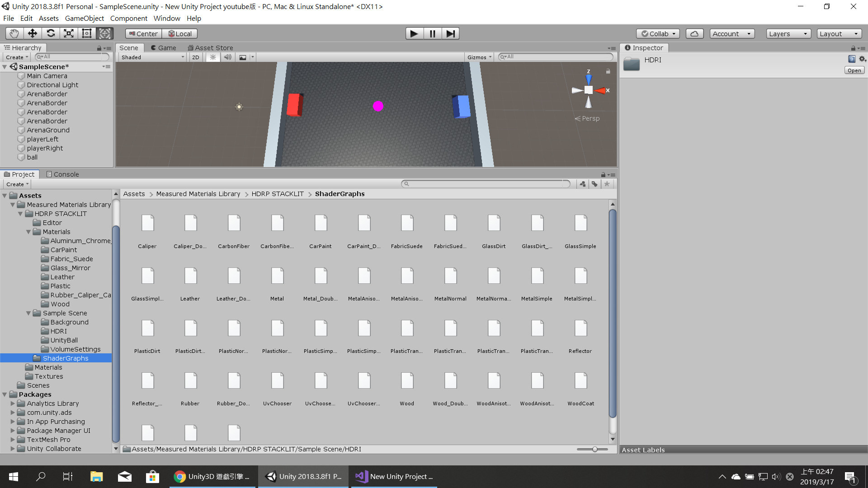Open the Component menu
Viewport: 868px width, 488px height.
click(128, 19)
